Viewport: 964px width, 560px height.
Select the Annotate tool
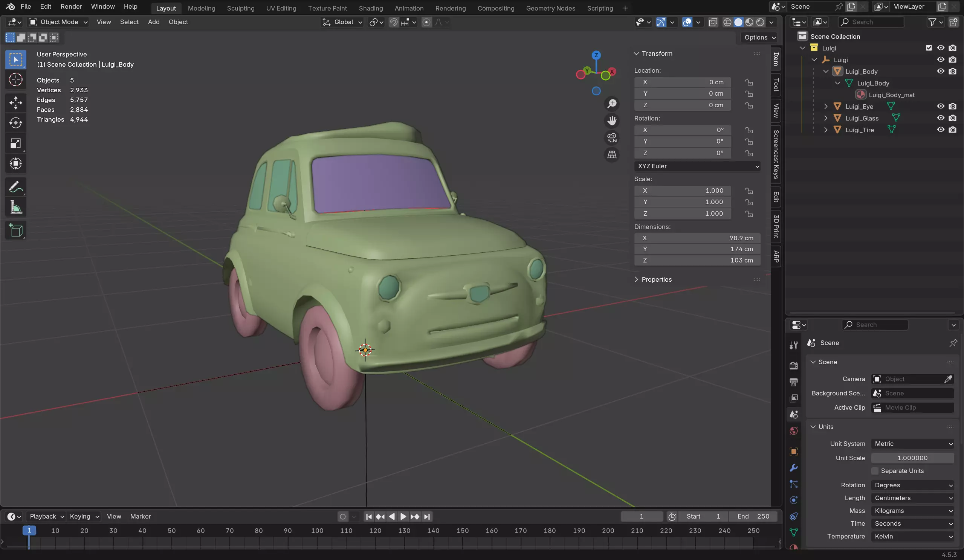click(x=16, y=187)
